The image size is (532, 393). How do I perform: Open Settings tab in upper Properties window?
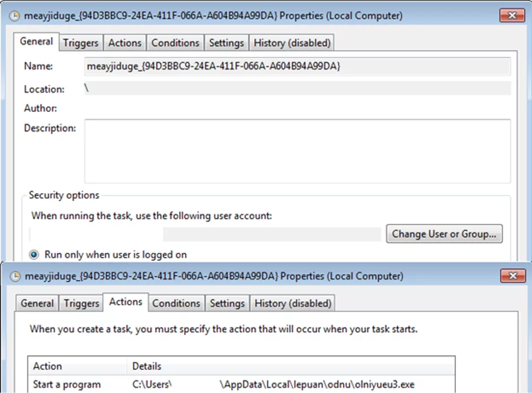click(x=226, y=42)
